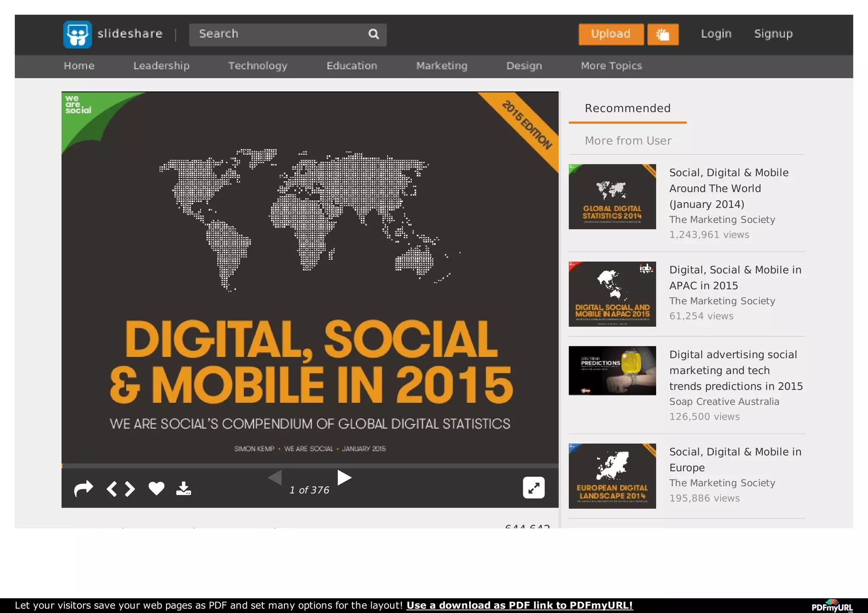Click Soap Creative Australia author name
This screenshot has width=868, height=613.
724,402
